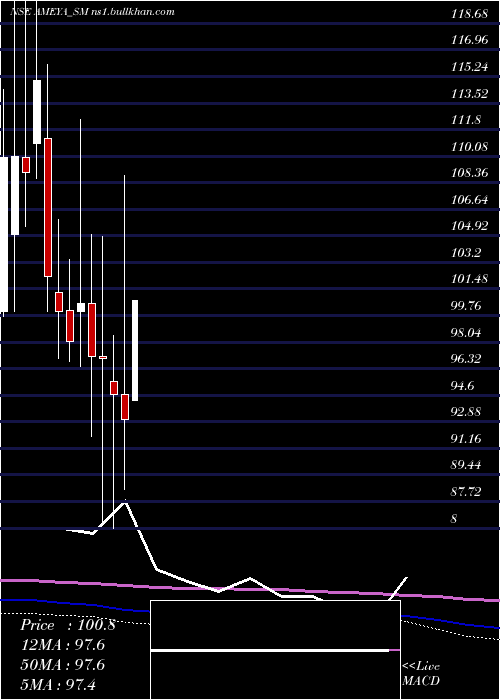
Task: Click the Price : 100.8 readout
Action: pyautogui.click(x=68, y=625)
